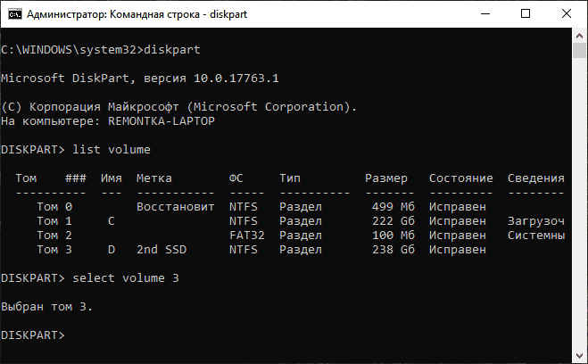Click the 'Том' column header

click(x=26, y=178)
